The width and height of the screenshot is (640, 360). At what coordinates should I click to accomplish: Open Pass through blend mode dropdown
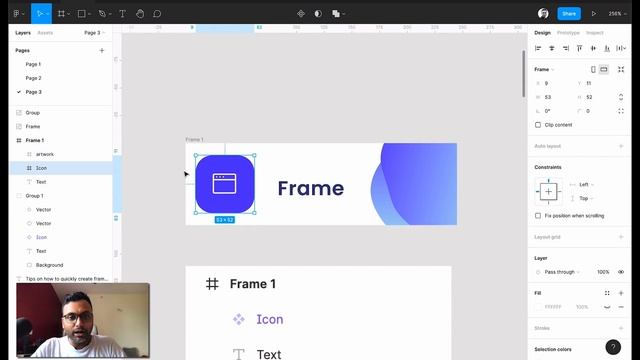click(x=562, y=272)
